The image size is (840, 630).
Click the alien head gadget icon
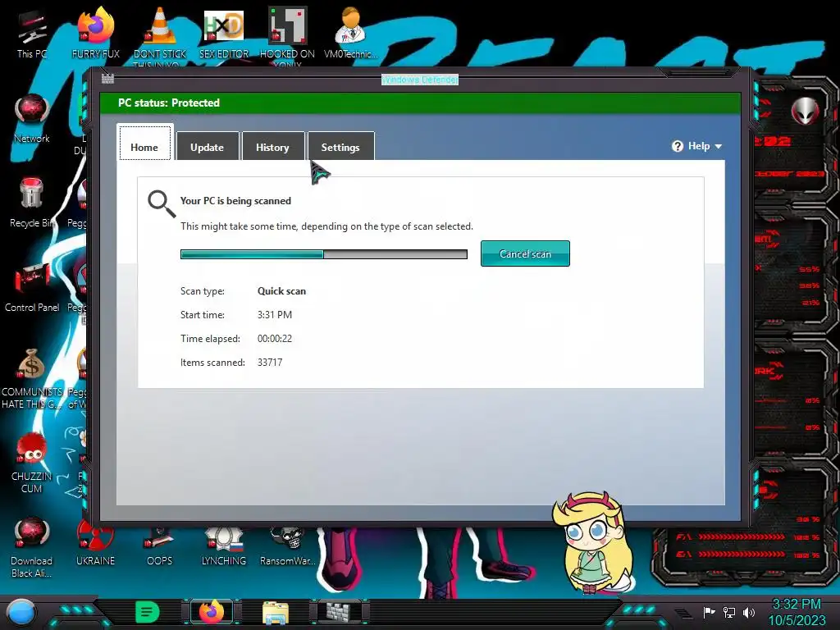click(806, 112)
